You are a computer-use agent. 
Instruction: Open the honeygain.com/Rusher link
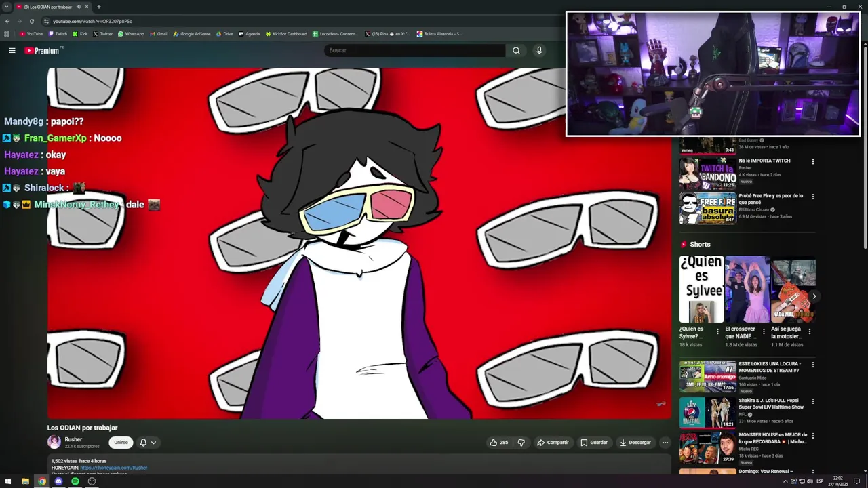(x=114, y=468)
